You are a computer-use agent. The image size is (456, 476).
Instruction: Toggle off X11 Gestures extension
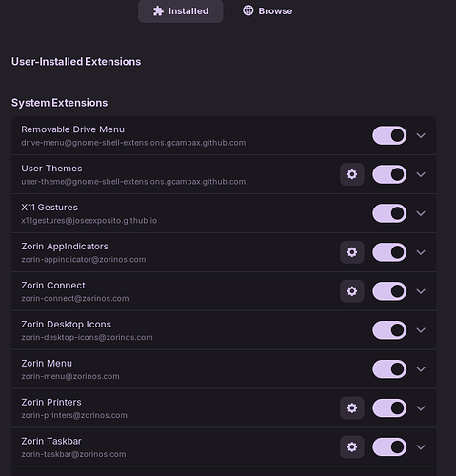[389, 213]
